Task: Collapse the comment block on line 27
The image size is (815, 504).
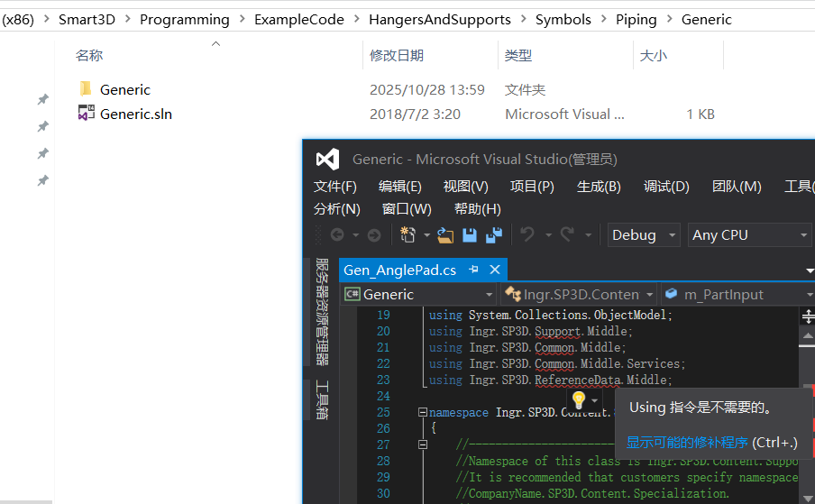Action: (x=423, y=444)
